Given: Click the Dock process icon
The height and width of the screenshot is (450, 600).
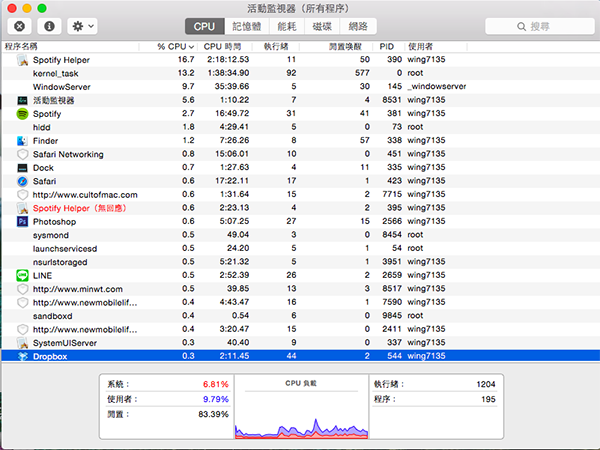Looking at the screenshot, I should (23, 168).
